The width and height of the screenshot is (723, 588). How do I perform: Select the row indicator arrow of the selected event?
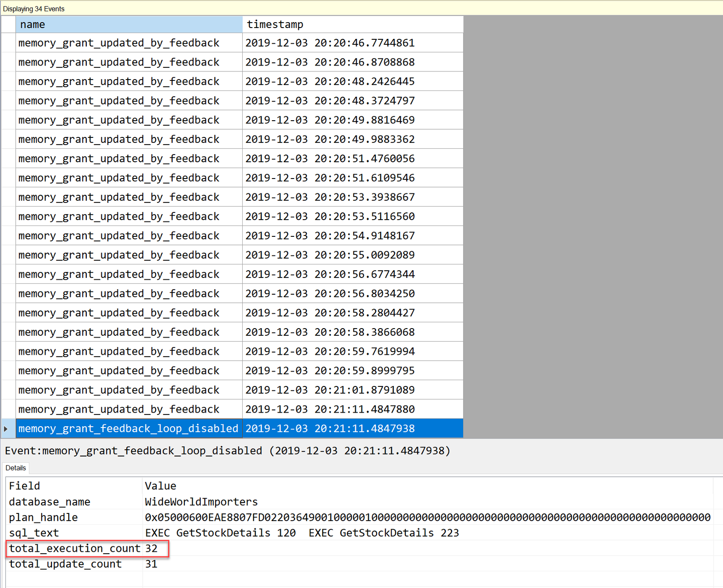[x=6, y=428]
